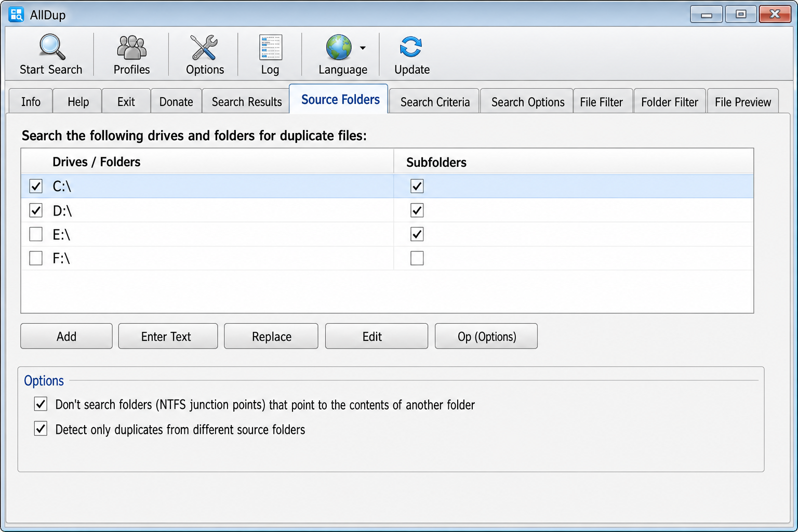Select the C:\ row text

tap(62, 186)
